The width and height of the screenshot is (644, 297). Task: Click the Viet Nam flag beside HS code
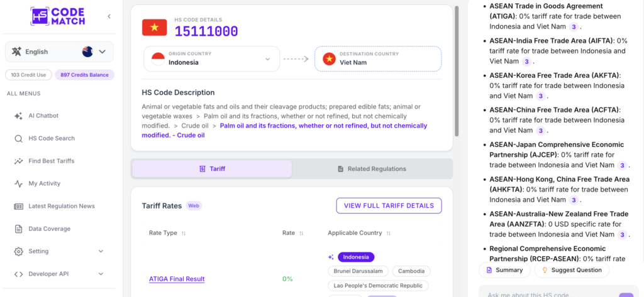[155, 27]
